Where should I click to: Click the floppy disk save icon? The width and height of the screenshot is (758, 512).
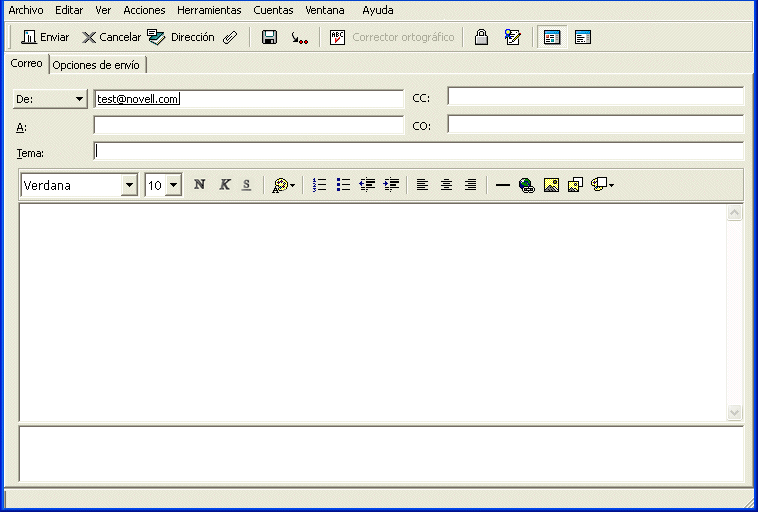[269, 37]
